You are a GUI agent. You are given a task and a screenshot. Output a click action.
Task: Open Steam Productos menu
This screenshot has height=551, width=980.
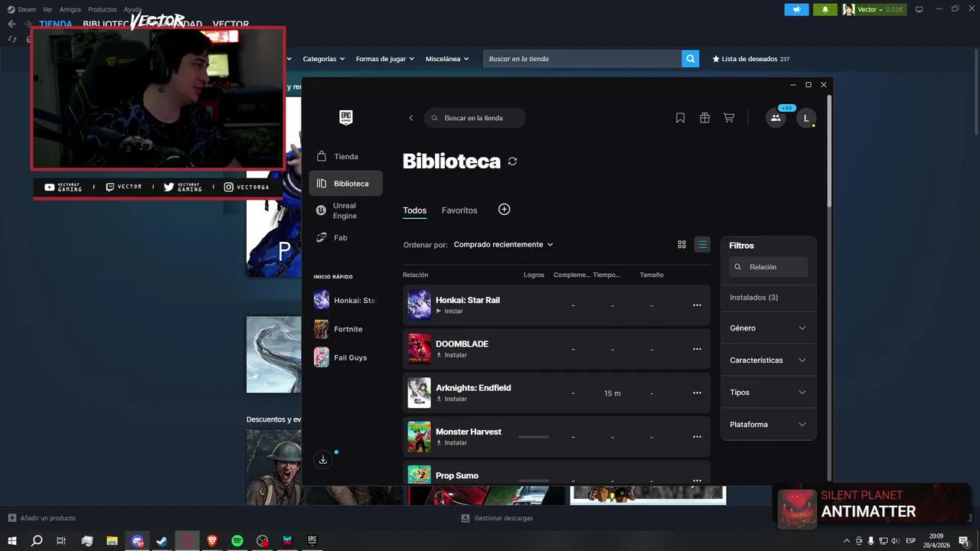click(x=102, y=9)
